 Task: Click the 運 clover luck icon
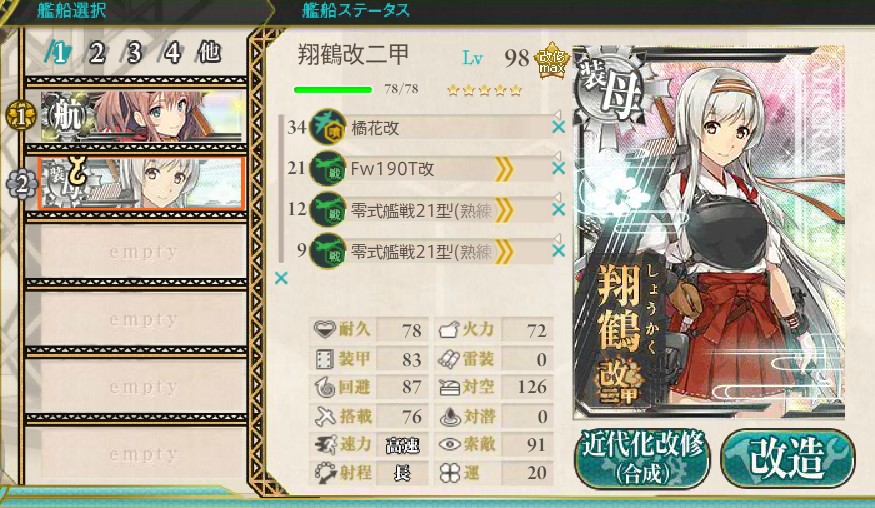pos(449,473)
